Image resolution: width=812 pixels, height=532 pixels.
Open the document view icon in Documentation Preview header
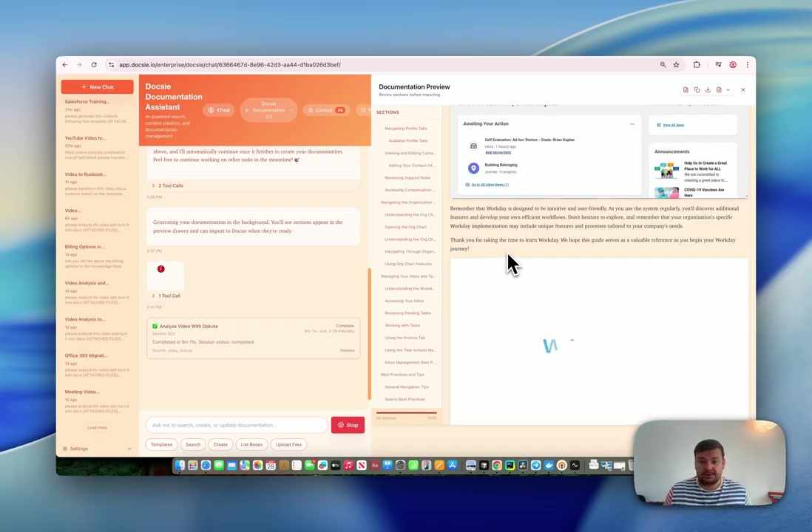coord(686,89)
